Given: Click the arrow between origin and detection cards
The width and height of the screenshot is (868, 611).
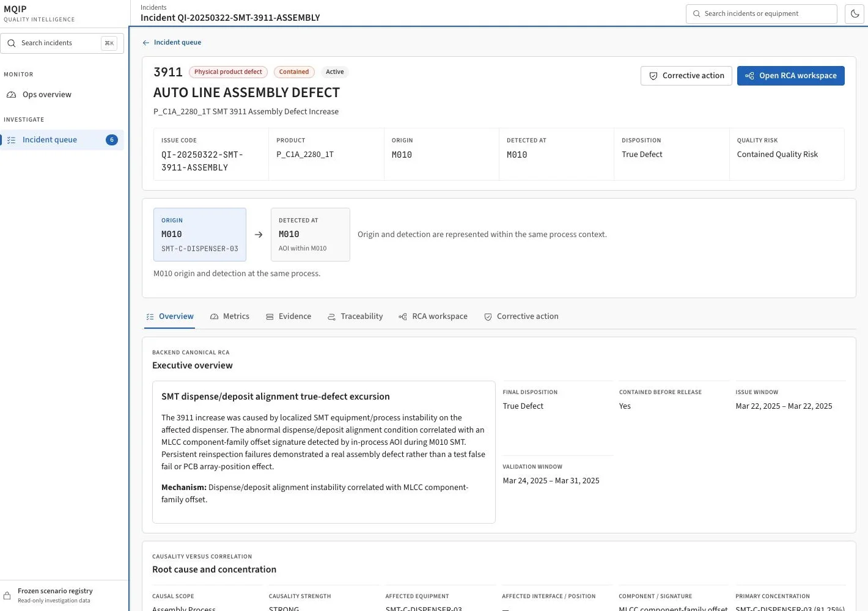Looking at the screenshot, I should point(259,235).
